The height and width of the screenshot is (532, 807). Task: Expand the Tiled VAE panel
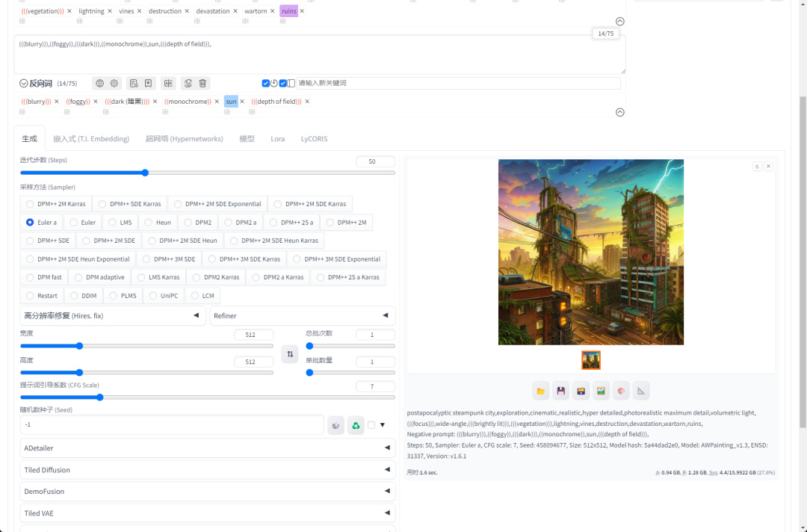click(208, 513)
